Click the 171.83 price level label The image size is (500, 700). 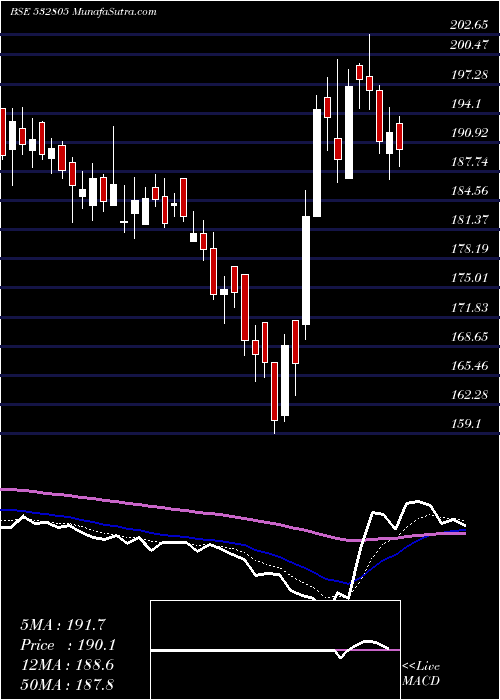pyautogui.click(x=469, y=307)
